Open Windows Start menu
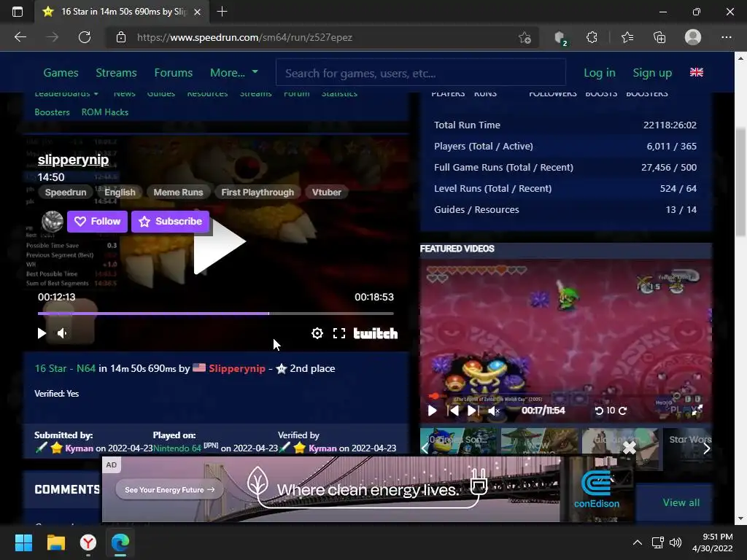 23,542
